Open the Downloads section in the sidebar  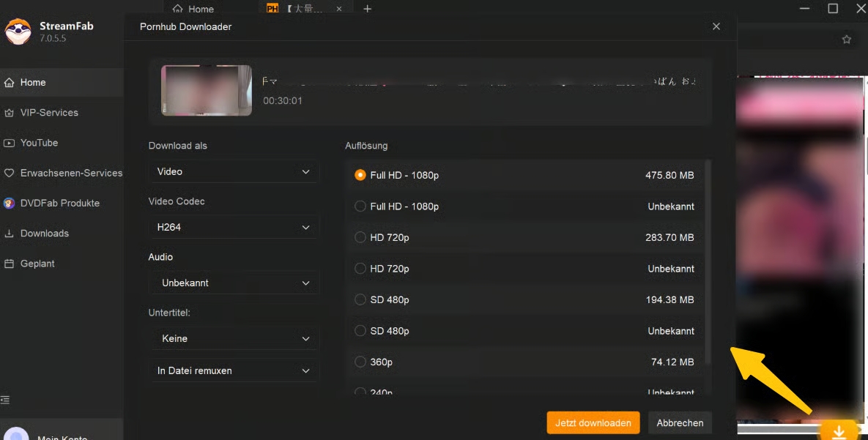(x=62, y=233)
